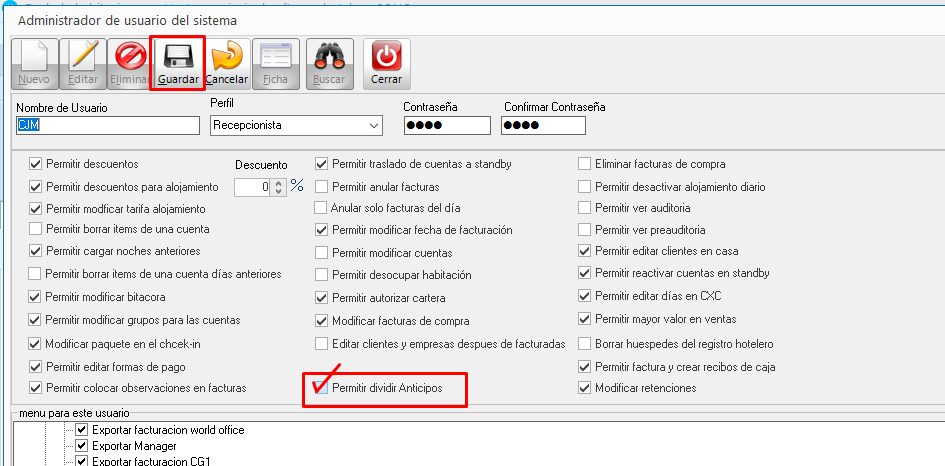Save user with Guardar icon

coord(178,63)
